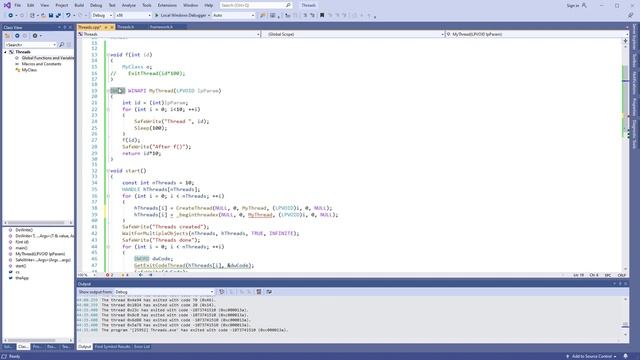Collapse the void f(int id) function outline
The image size is (640, 360).
click(x=108, y=55)
